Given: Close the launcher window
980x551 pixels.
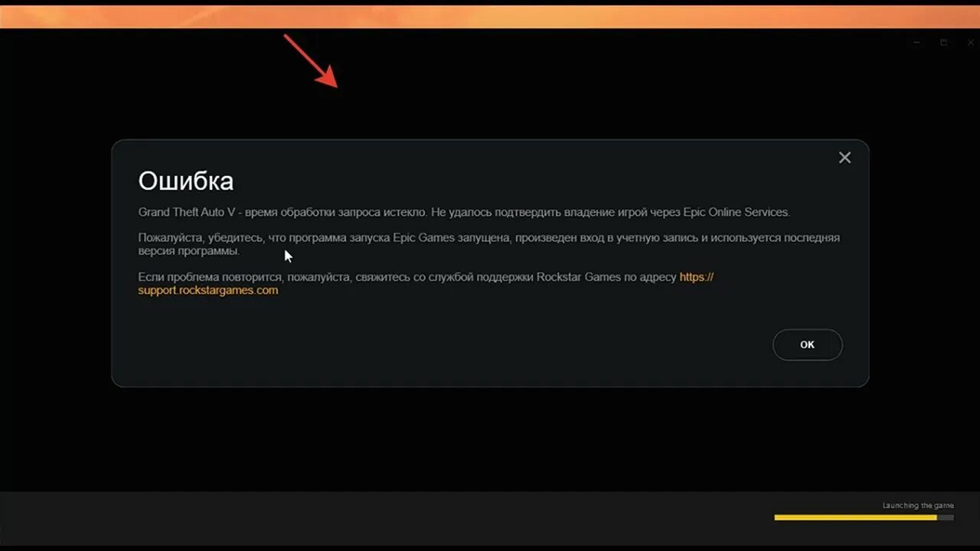Looking at the screenshot, I should (x=970, y=43).
